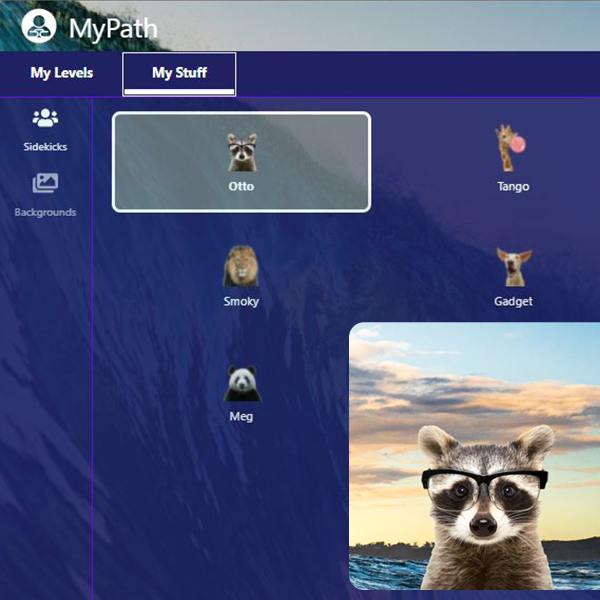
Task: Click the Meg name label
Action: pos(241,417)
